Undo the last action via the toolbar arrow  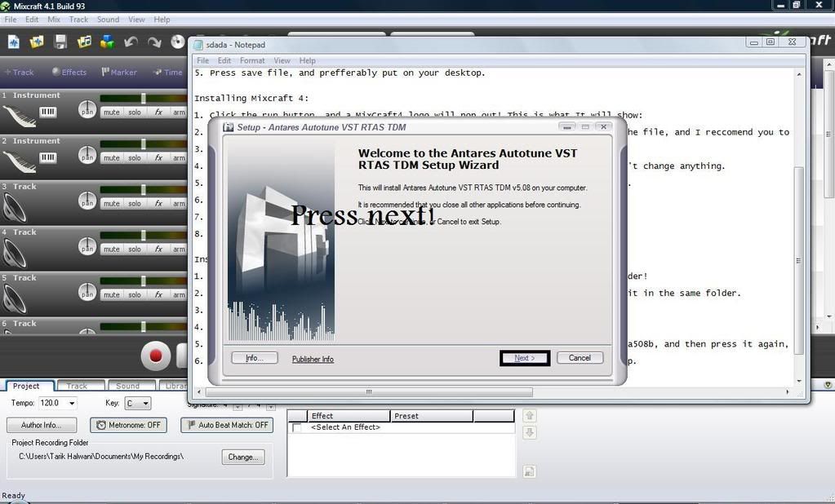click(131, 42)
